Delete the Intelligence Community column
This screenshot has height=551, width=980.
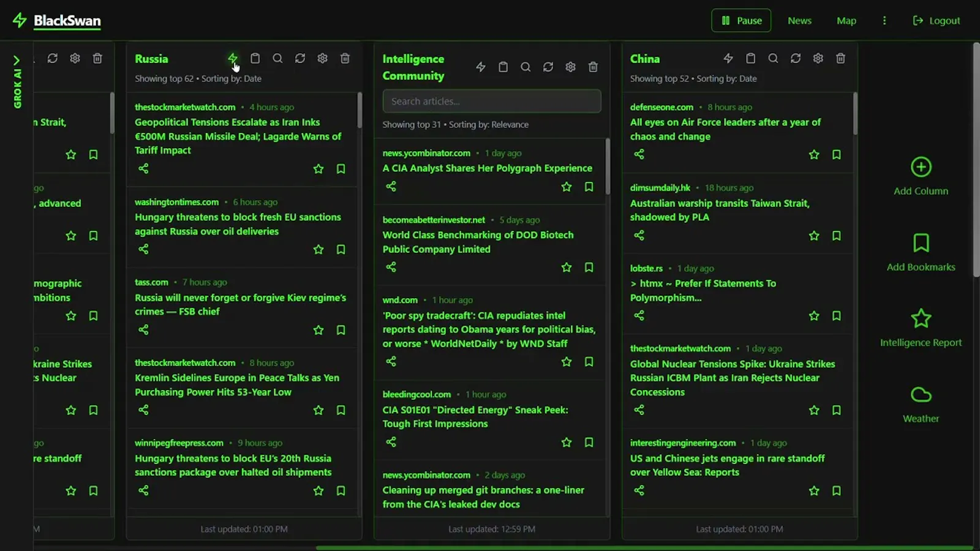pyautogui.click(x=593, y=67)
